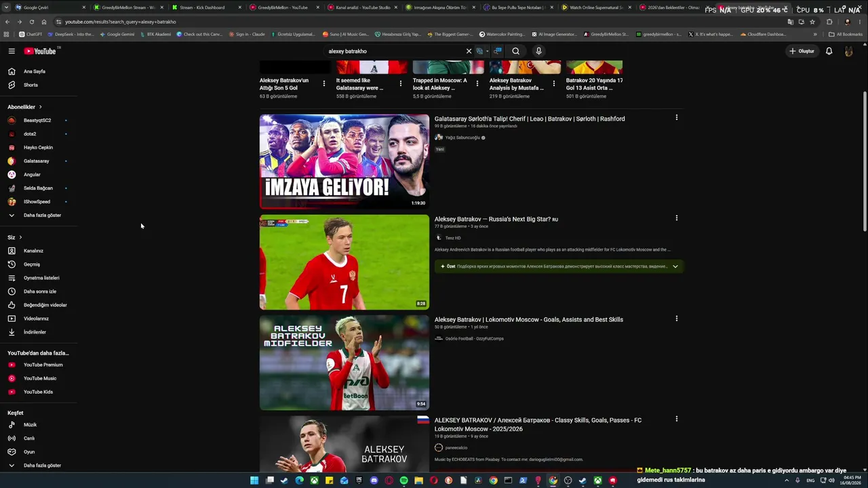Reload the page with the refresh button
868x488 pixels.
(32, 22)
